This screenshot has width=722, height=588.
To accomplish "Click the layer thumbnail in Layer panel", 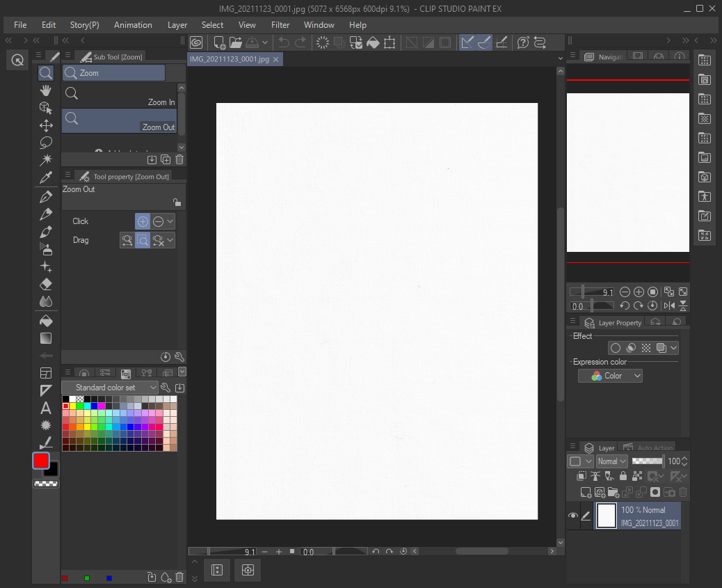I will (607, 516).
